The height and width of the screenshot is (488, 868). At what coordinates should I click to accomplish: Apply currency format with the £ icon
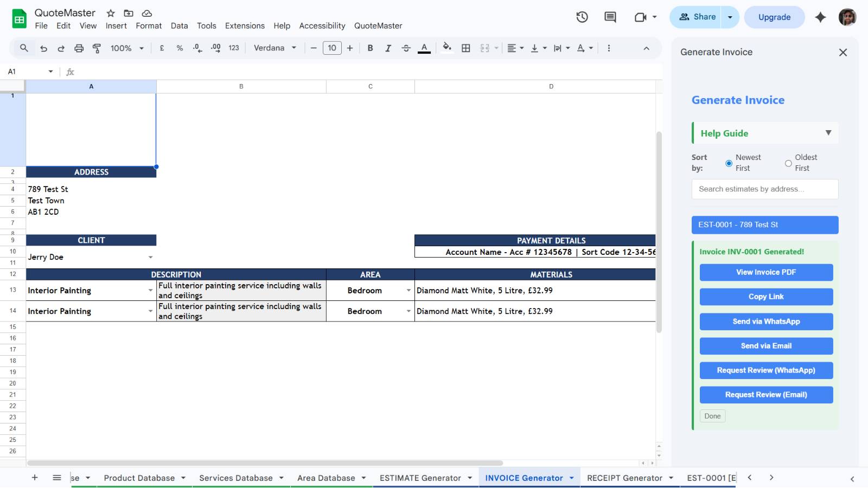pyautogui.click(x=161, y=48)
